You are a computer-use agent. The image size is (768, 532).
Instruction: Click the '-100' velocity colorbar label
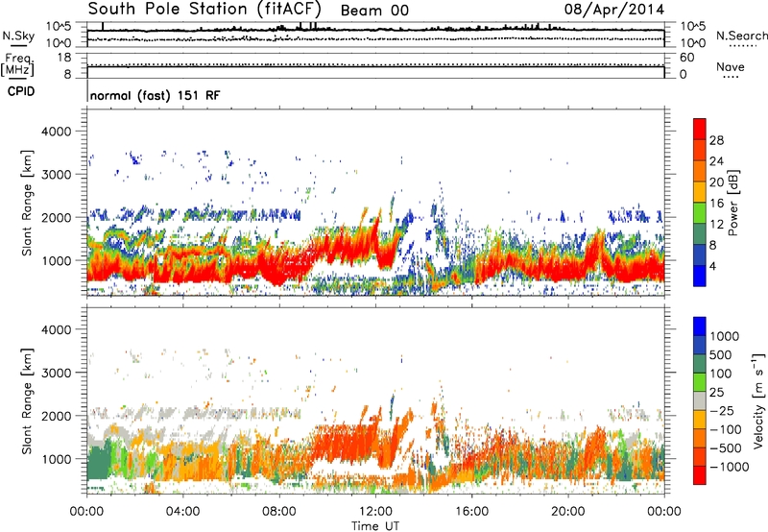(x=726, y=429)
